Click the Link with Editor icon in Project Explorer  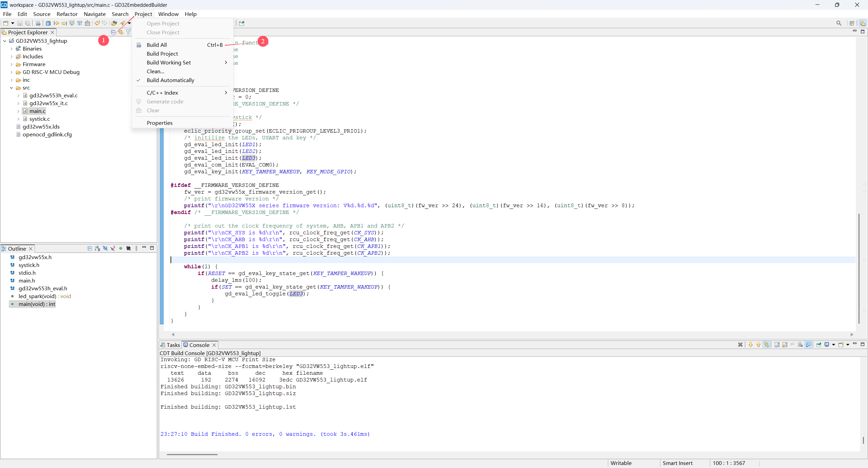[121, 32]
